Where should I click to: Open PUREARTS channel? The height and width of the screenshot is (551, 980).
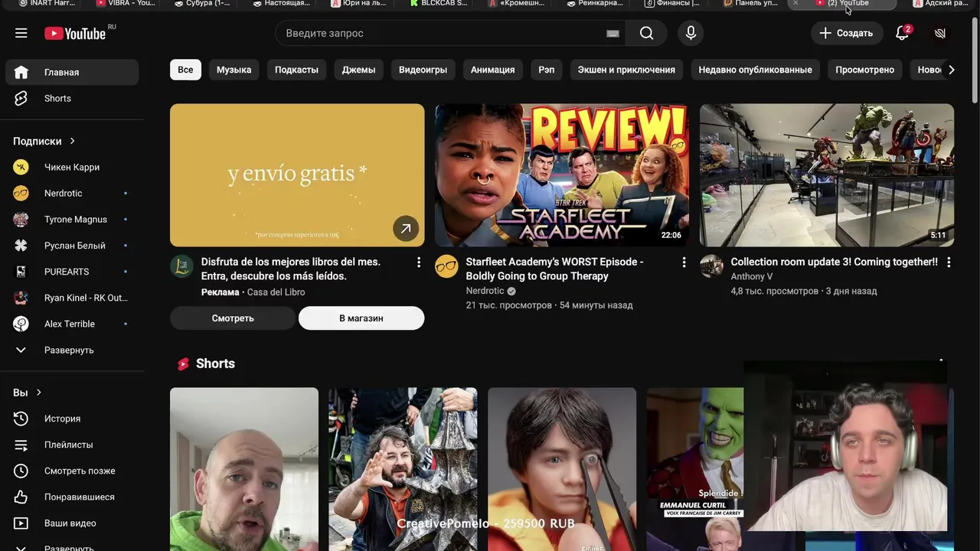[72, 272]
